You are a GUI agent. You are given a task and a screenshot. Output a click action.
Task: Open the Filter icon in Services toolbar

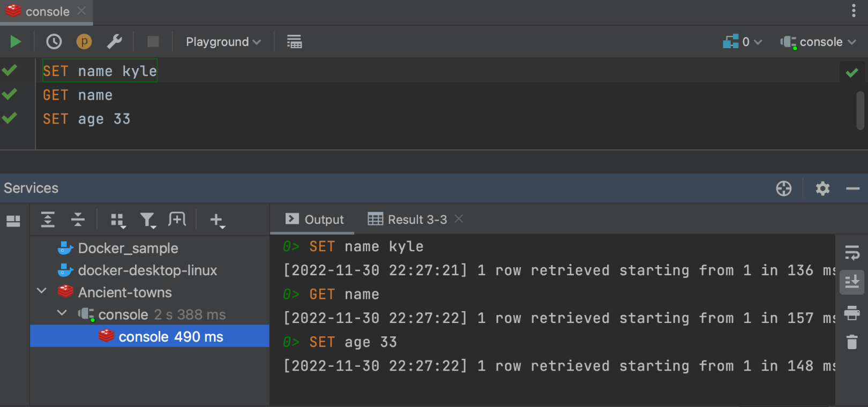tap(147, 220)
